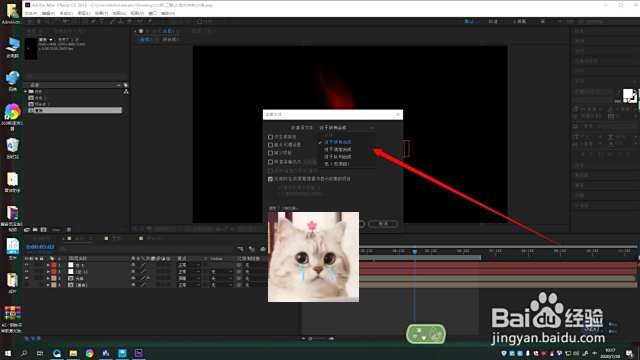Enable the 仅生成报告 checkbox
640x360 pixels.
point(270,137)
